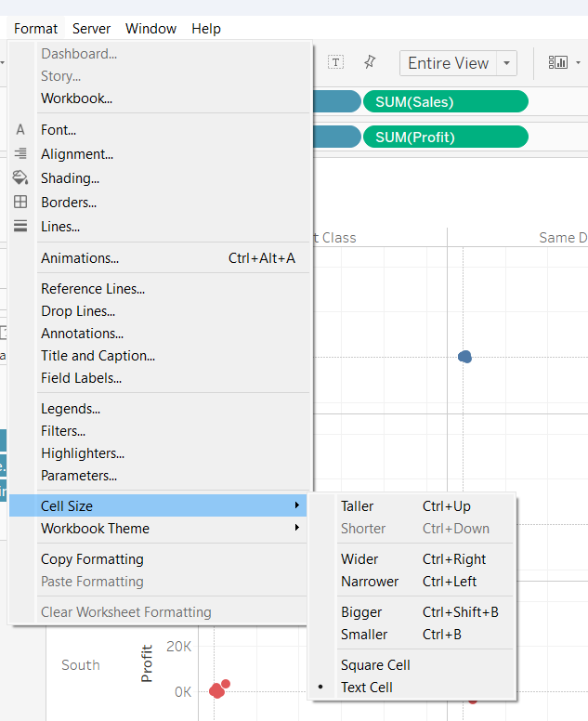Image resolution: width=588 pixels, height=721 pixels.
Task: Click the SUM(Sales) green pill
Action: 446,101
